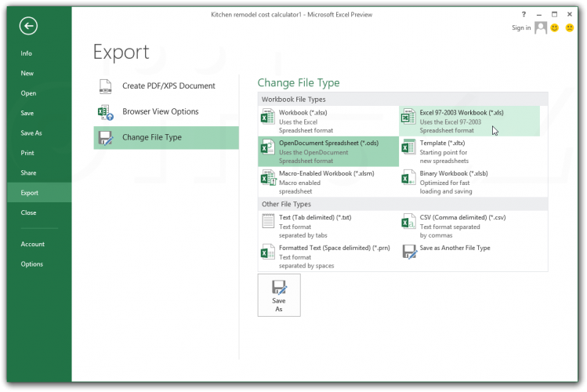Select the Export sidebar item

[x=39, y=192]
